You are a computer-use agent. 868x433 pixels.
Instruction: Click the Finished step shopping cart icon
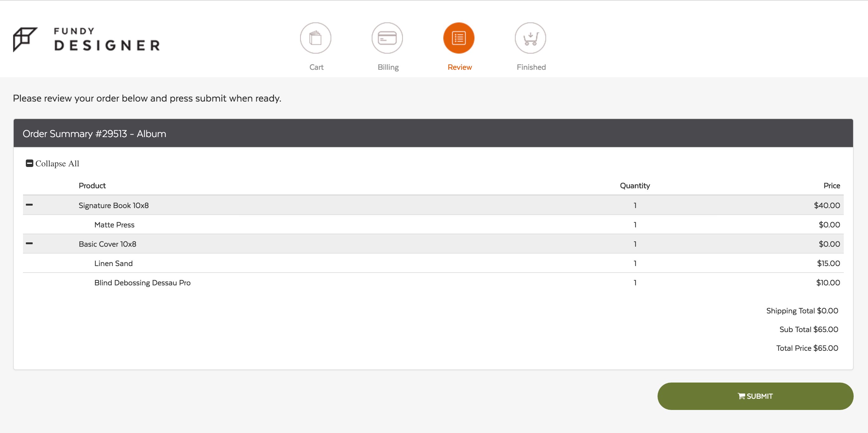click(x=531, y=38)
